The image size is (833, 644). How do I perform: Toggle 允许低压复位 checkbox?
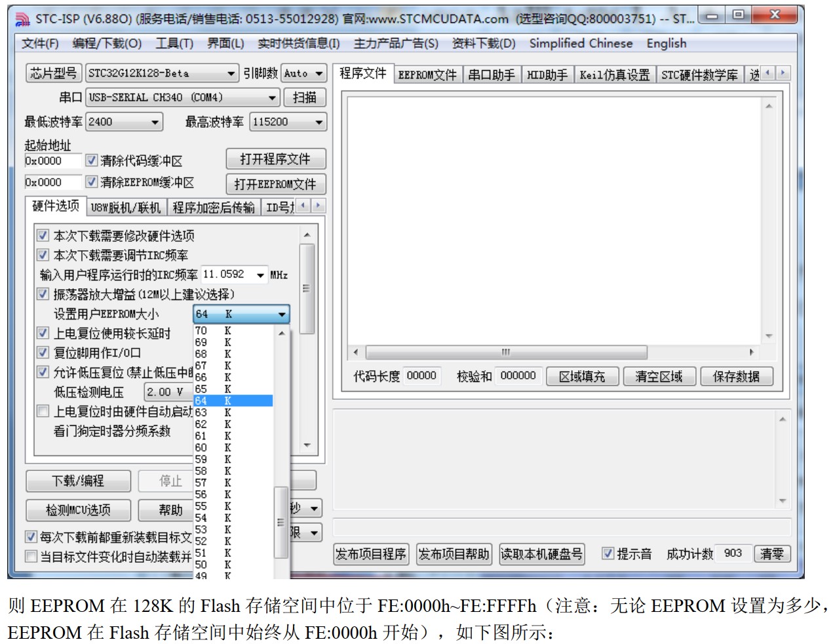point(43,371)
